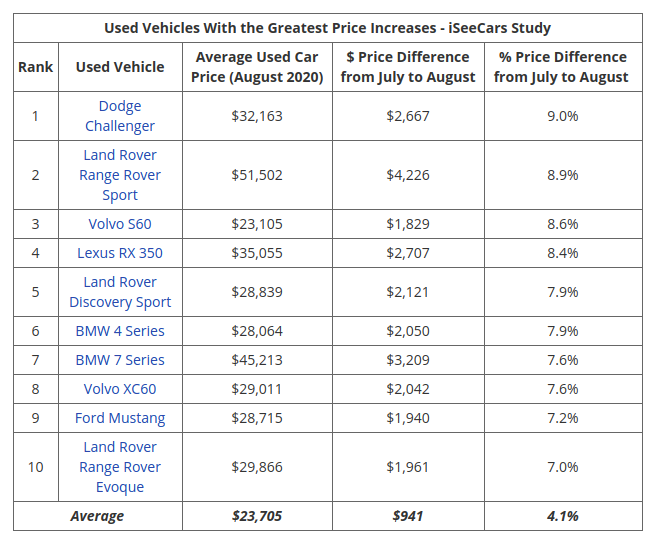The height and width of the screenshot is (540, 654).
Task: Click the table title about iSeeCars Study
Action: 327,28
